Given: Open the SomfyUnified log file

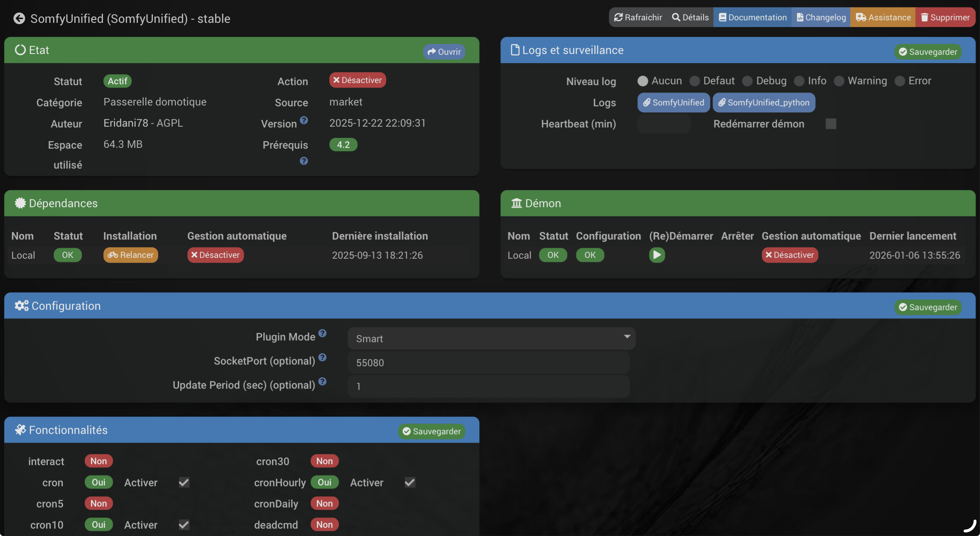Looking at the screenshot, I should tap(673, 103).
